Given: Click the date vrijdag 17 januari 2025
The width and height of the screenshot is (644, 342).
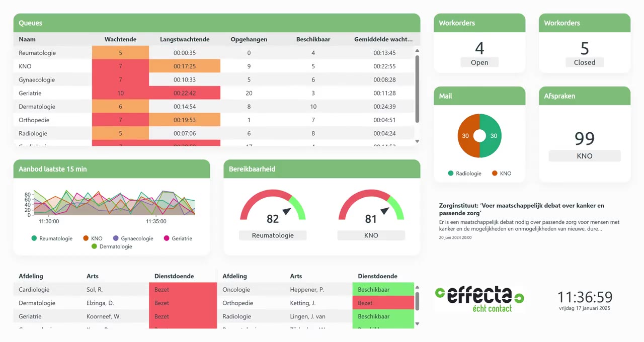Looking at the screenshot, I should click(x=585, y=308).
